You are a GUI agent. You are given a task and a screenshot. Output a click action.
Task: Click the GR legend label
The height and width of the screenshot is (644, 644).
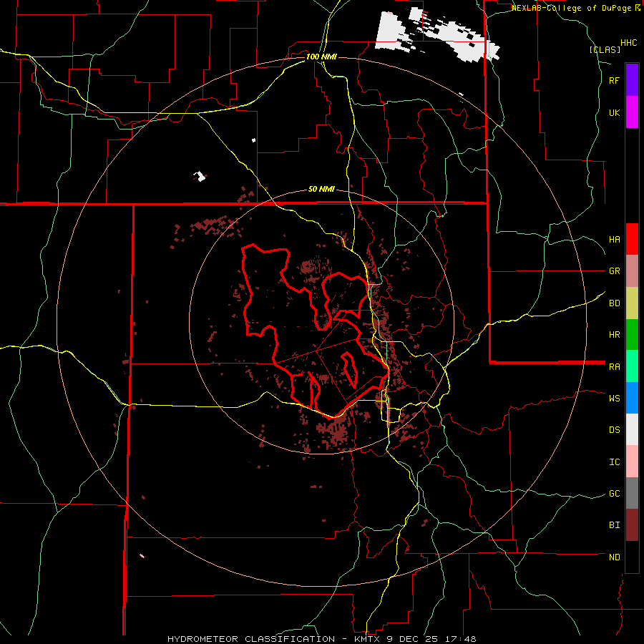(x=614, y=271)
